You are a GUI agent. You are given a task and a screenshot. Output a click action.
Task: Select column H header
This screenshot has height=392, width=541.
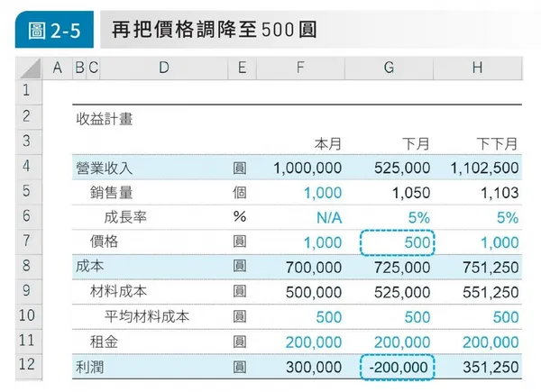(478, 68)
